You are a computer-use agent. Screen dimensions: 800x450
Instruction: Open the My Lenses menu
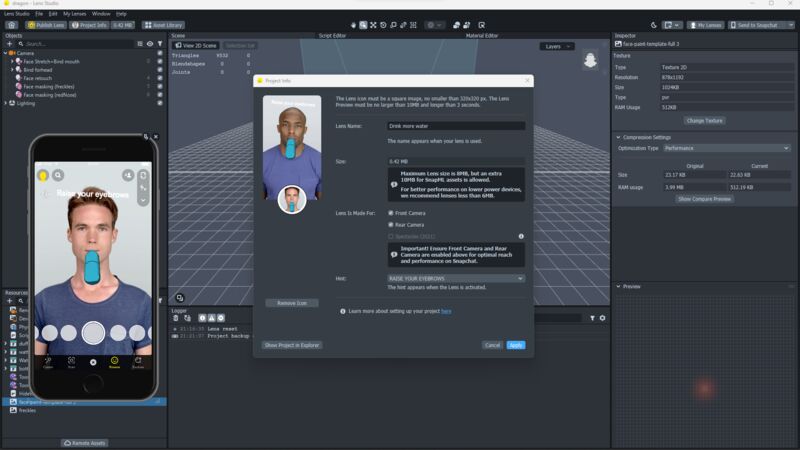(x=75, y=14)
